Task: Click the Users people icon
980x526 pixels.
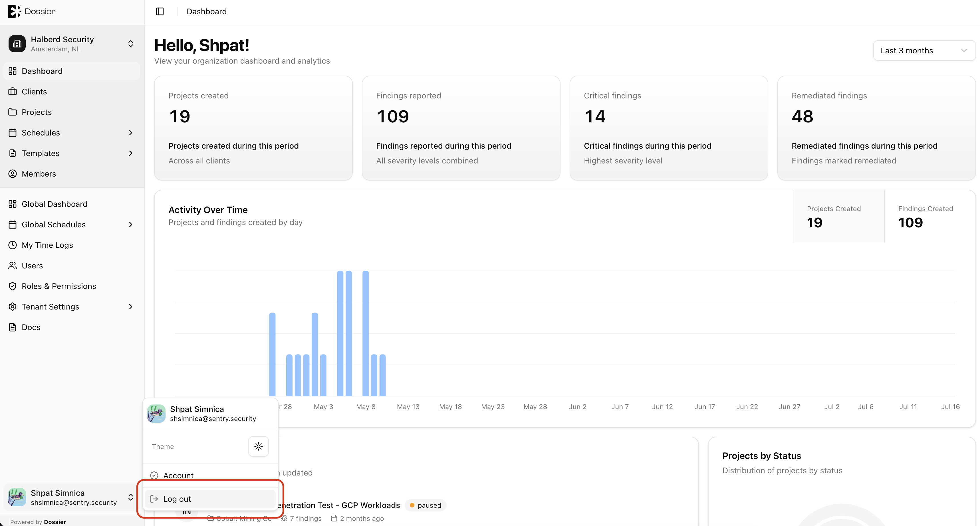Action: (x=13, y=266)
